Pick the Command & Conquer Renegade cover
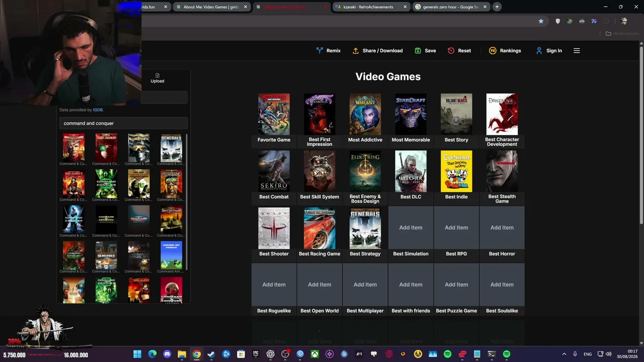This screenshot has height=362, width=644. click(171, 183)
